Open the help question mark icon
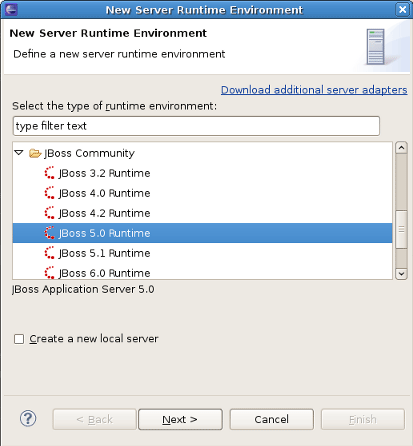413x446 pixels. (x=28, y=419)
